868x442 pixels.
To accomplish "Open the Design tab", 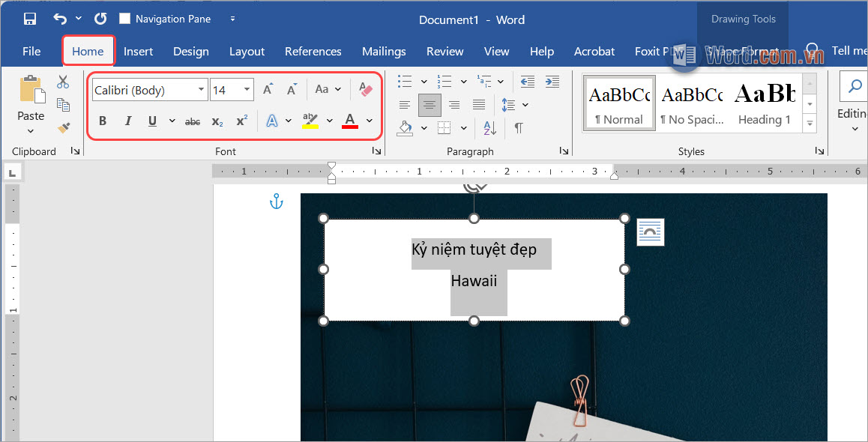I will [191, 52].
